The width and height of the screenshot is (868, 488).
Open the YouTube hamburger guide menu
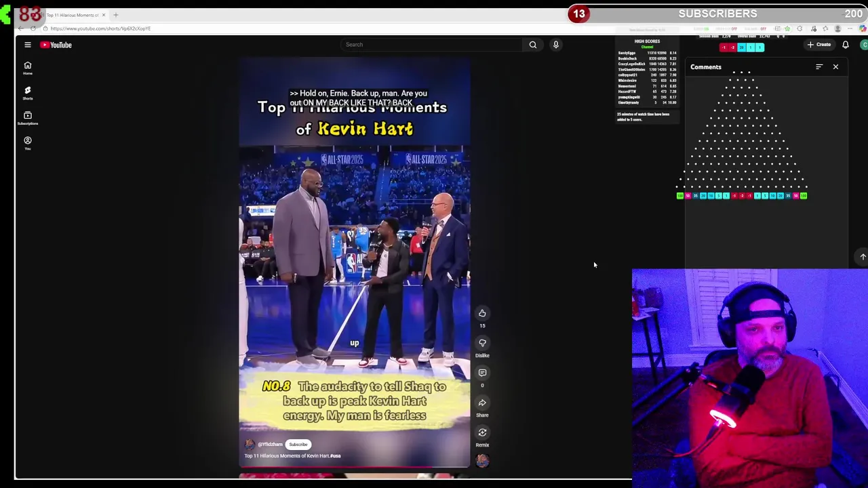click(x=28, y=45)
